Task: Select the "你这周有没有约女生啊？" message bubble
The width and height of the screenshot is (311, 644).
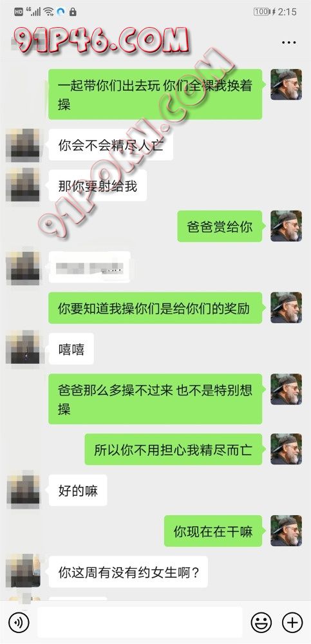Action: (x=128, y=572)
